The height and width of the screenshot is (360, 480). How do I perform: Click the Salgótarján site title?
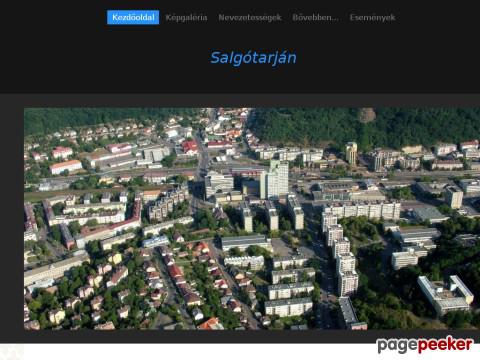[253, 58]
